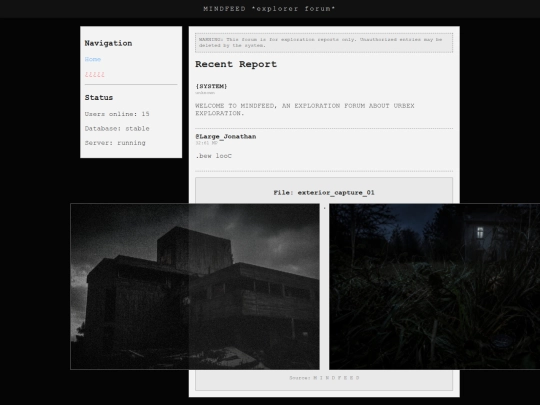The image size is (540, 405).
Task: Select the 'Users online: 15' status
Action: (x=117, y=114)
